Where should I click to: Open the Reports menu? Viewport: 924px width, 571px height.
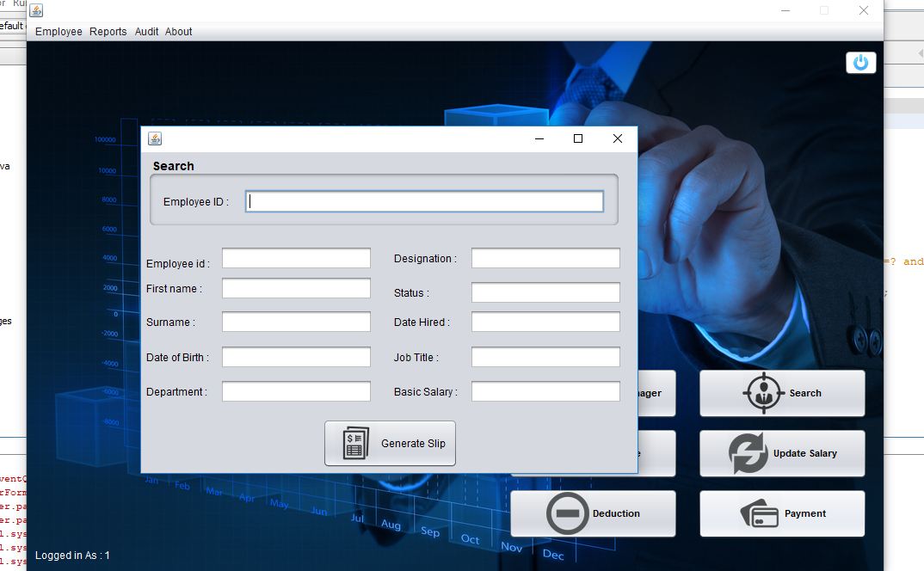tap(108, 32)
